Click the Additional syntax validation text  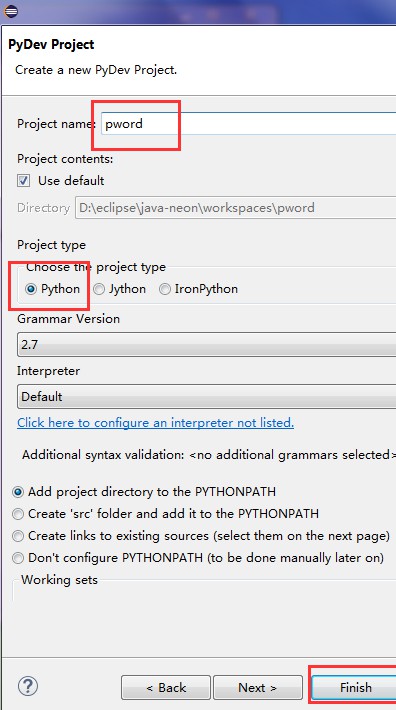tap(209, 455)
